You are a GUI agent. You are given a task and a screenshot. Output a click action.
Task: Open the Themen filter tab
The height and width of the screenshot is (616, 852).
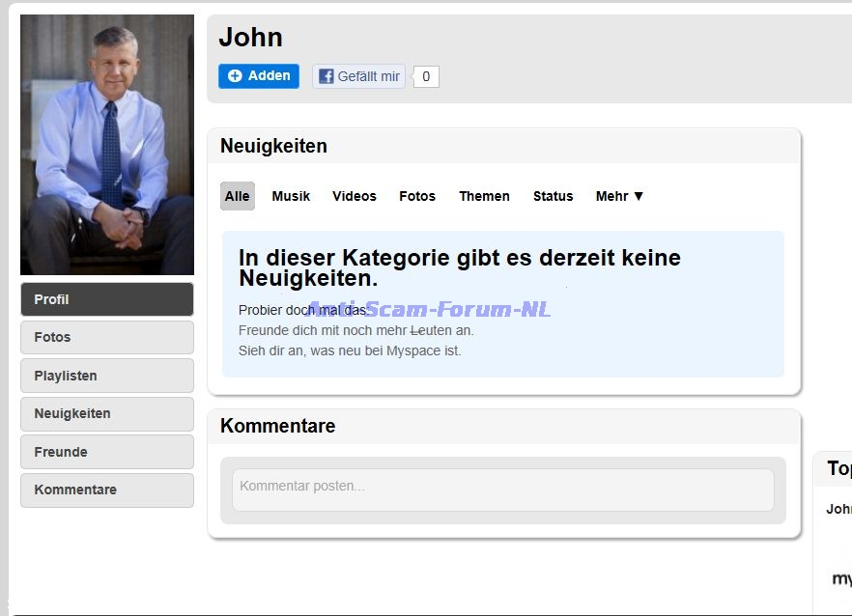(484, 196)
